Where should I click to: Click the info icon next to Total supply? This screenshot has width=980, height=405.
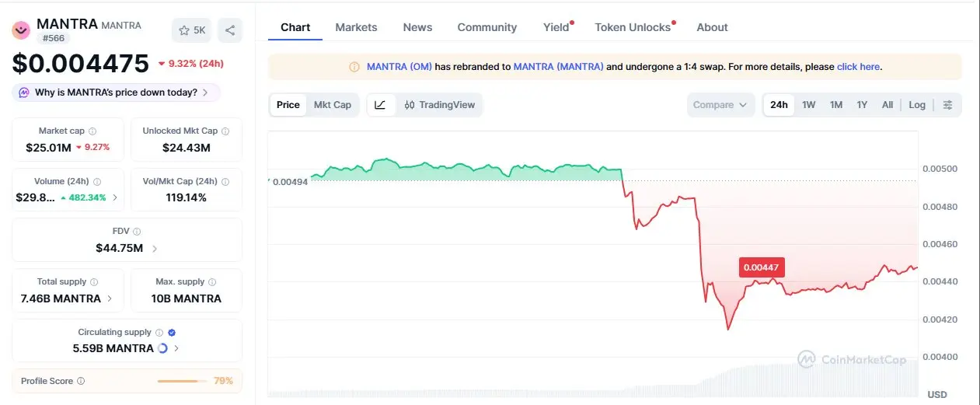(94, 282)
